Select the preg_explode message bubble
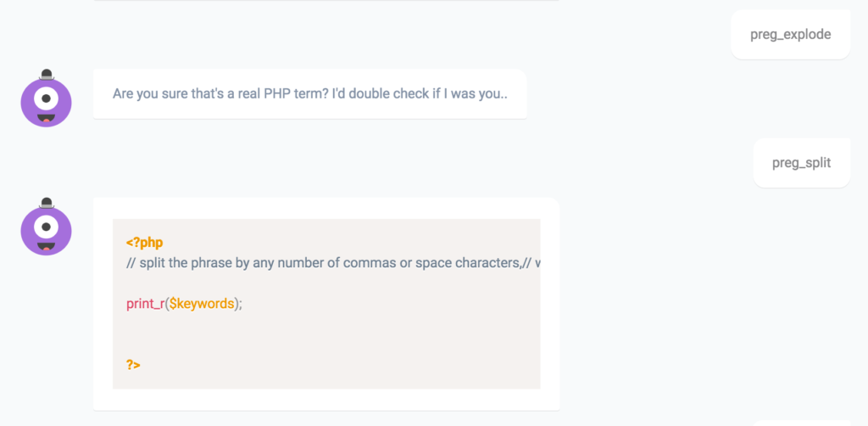This screenshot has width=868, height=426. (x=790, y=35)
